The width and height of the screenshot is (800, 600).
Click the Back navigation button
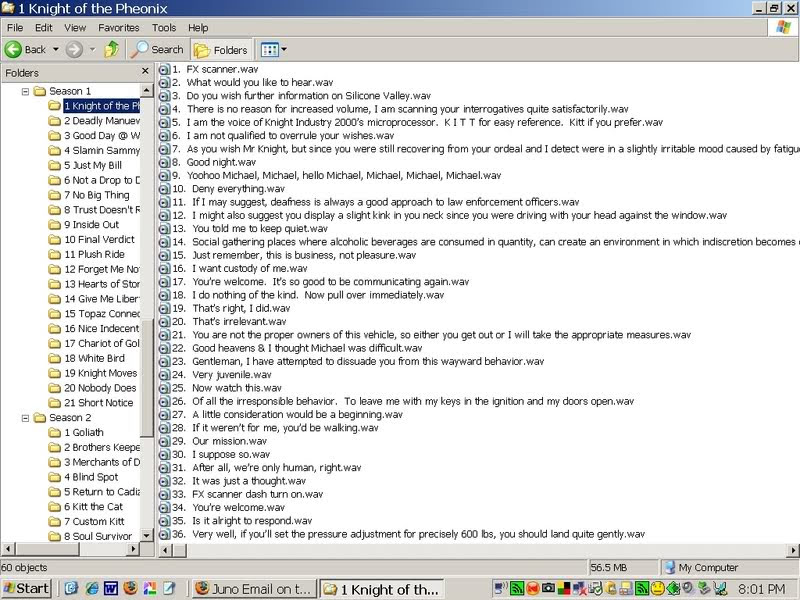coord(26,49)
